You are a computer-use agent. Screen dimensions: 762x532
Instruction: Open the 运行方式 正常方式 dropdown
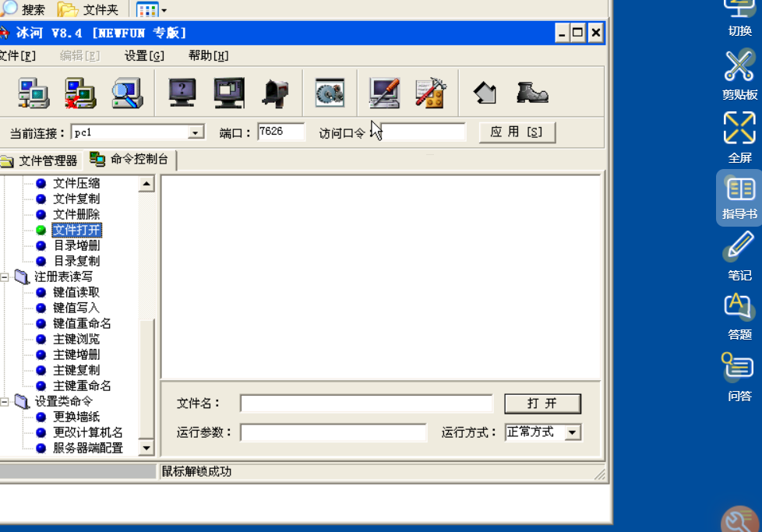point(573,432)
